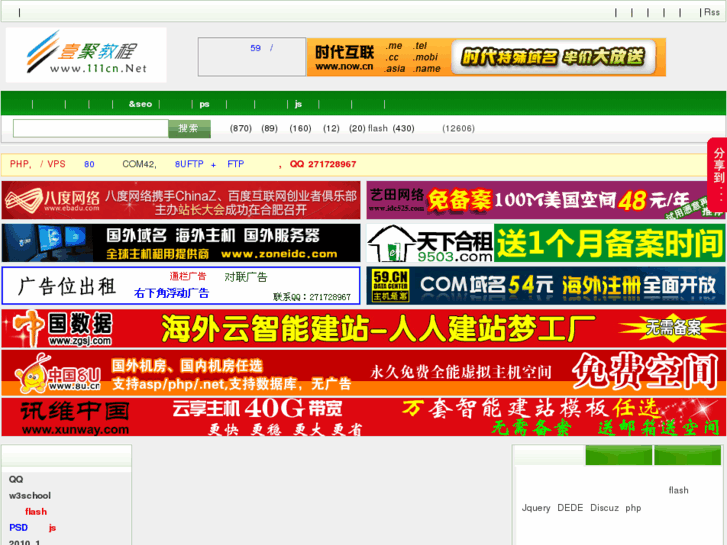Click the 天下合租 house logo icon
The height and width of the screenshot is (545, 727).
point(391,243)
